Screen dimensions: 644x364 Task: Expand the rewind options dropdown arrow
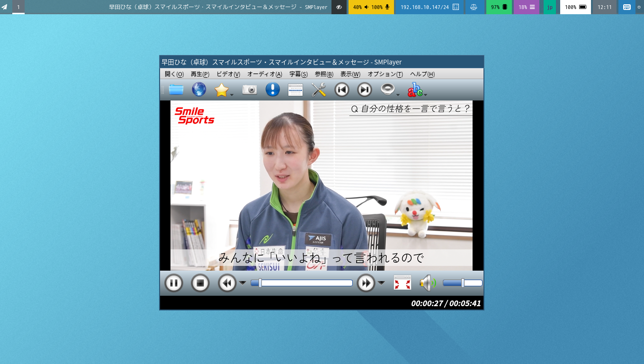[242, 283]
